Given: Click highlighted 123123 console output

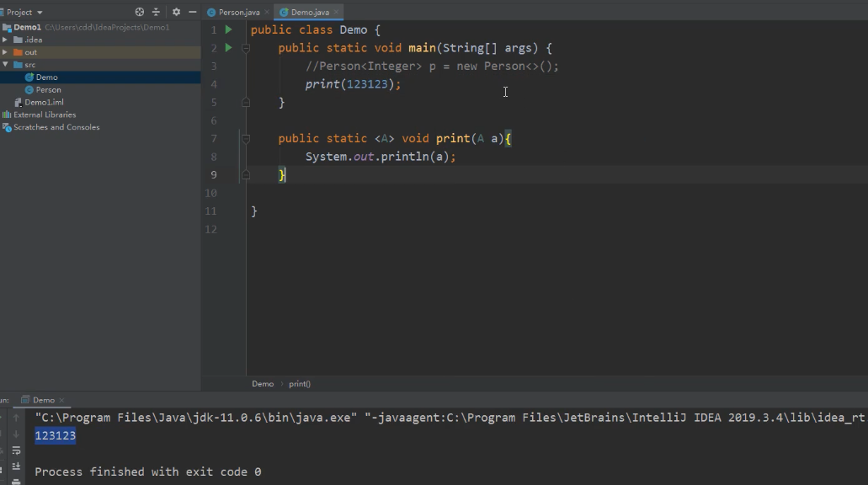Looking at the screenshot, I should pyautogui.click(x=56, y=435).
